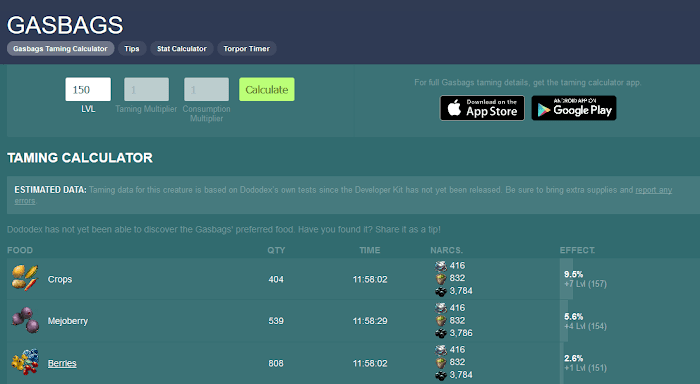Click the time 11:58:29

click(x=370, y=321)
